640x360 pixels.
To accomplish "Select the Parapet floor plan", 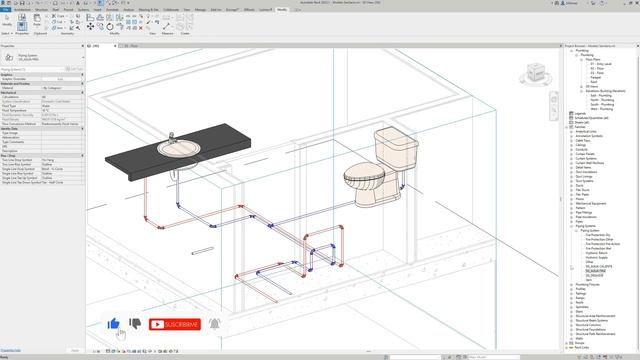I will click(596, 78).
